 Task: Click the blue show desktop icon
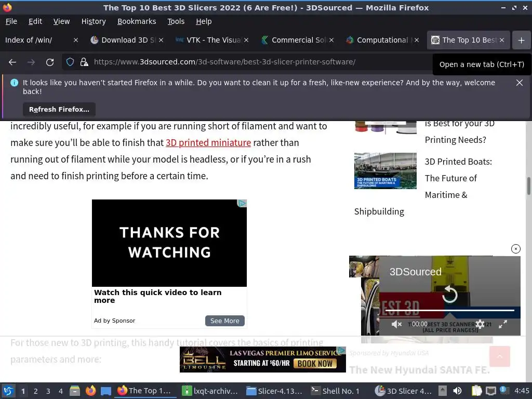coord(106,391)
